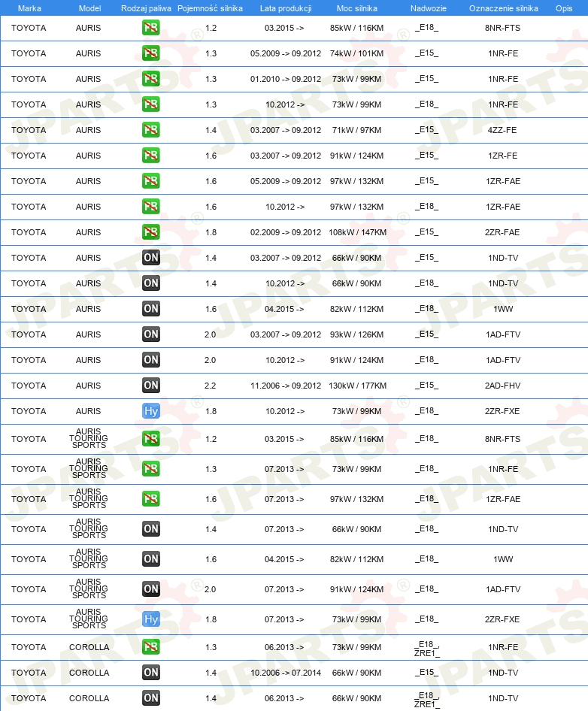Click hybrid Hy icon in Auris 10.2012 row
The image size is (588, 711).
[151, 411]
